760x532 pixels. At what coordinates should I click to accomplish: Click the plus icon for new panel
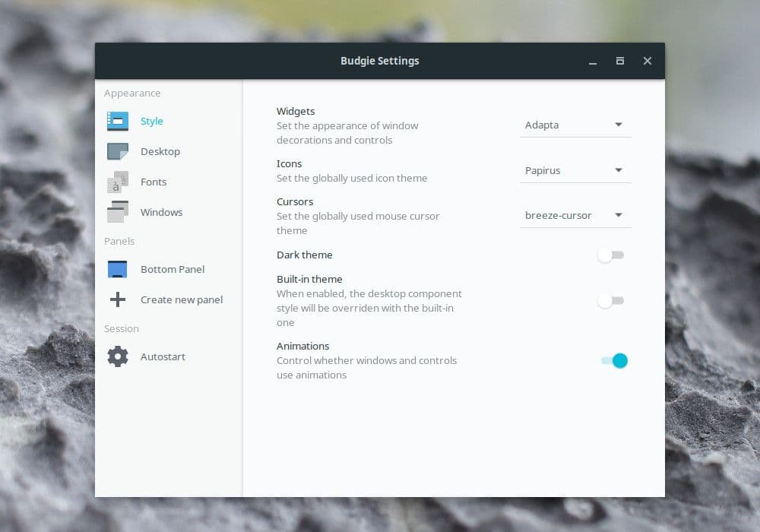[x=118, y=299]
